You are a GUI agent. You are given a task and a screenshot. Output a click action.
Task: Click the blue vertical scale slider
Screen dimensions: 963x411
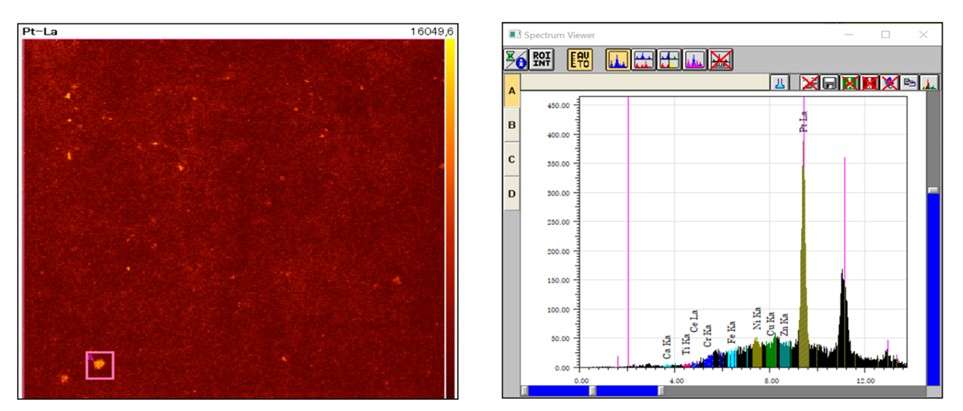tap(933, 289)
